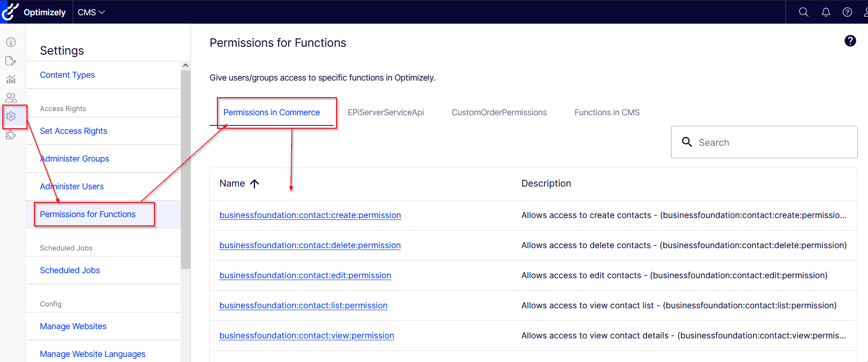Viewport: 868px width, 362px height.
Task: Click the black help icon beside page title
Action: point(850,41)
